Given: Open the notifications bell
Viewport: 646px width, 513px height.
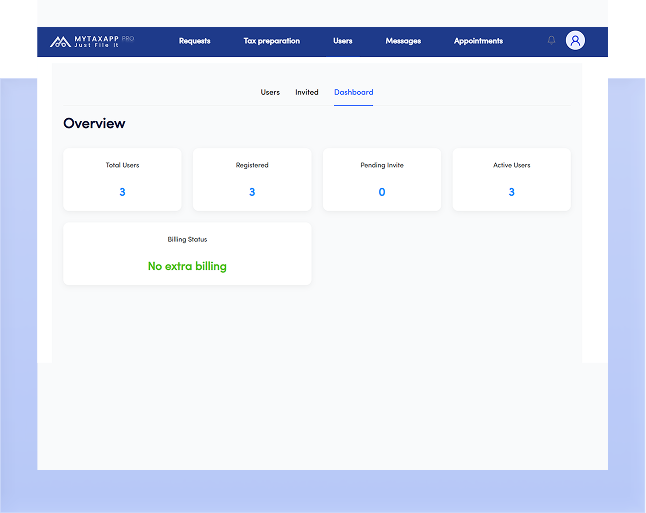Looking at the screenshot, I should point(551,40).
